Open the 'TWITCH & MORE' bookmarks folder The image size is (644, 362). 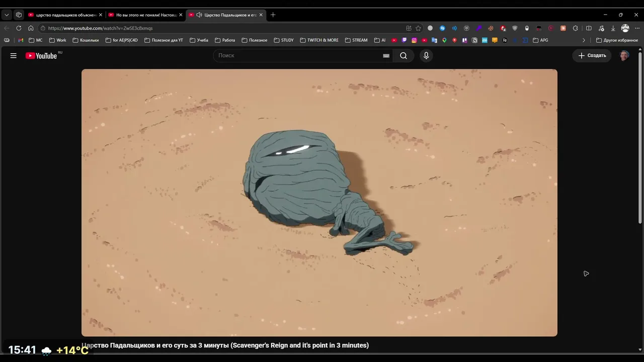click(319, 40)
